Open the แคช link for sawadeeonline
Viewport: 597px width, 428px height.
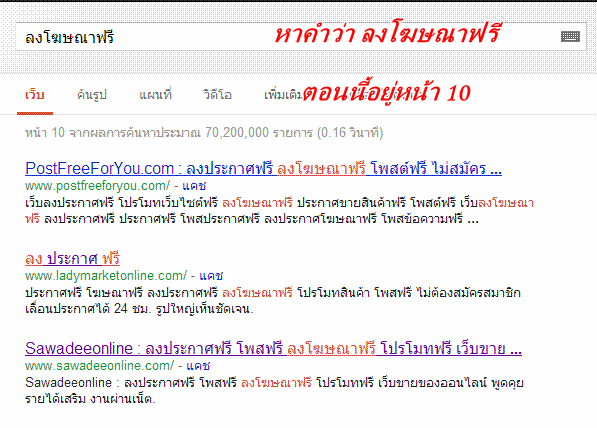pos(198,366)
